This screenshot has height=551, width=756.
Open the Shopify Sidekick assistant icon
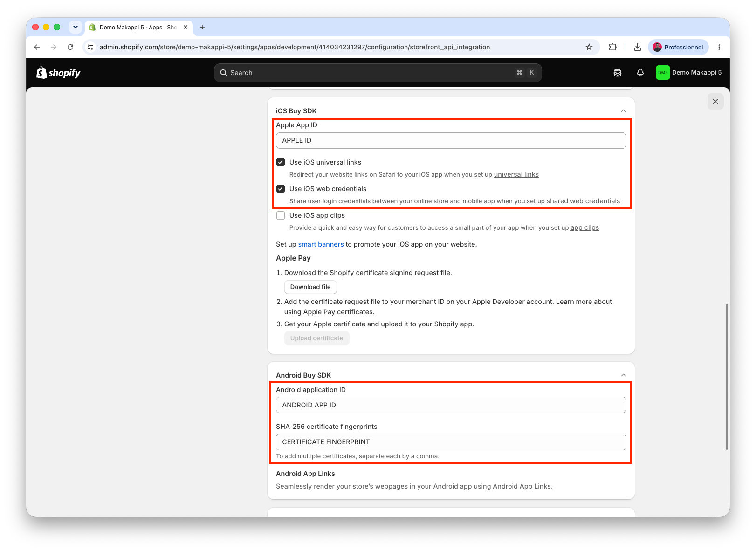[618, 73]
